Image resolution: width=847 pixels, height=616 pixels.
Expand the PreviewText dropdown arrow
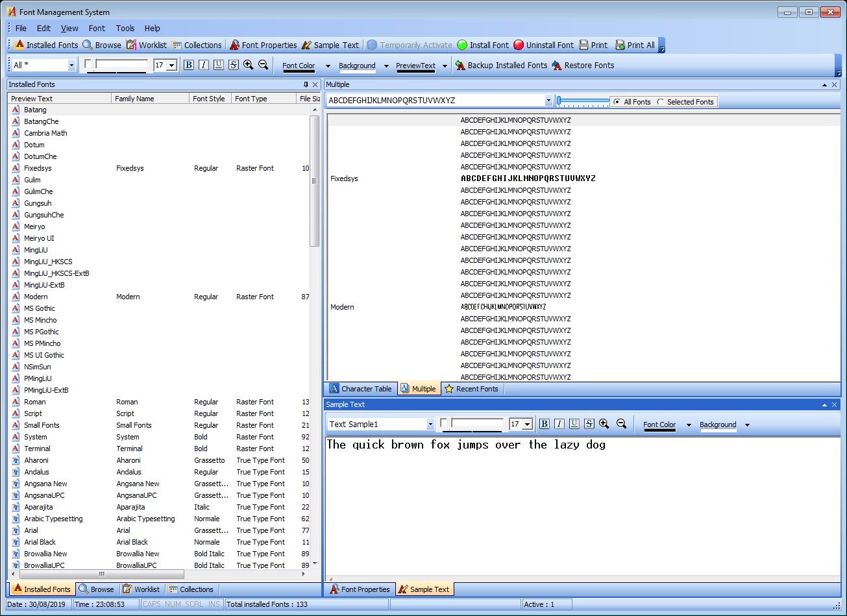coord(445,66)
